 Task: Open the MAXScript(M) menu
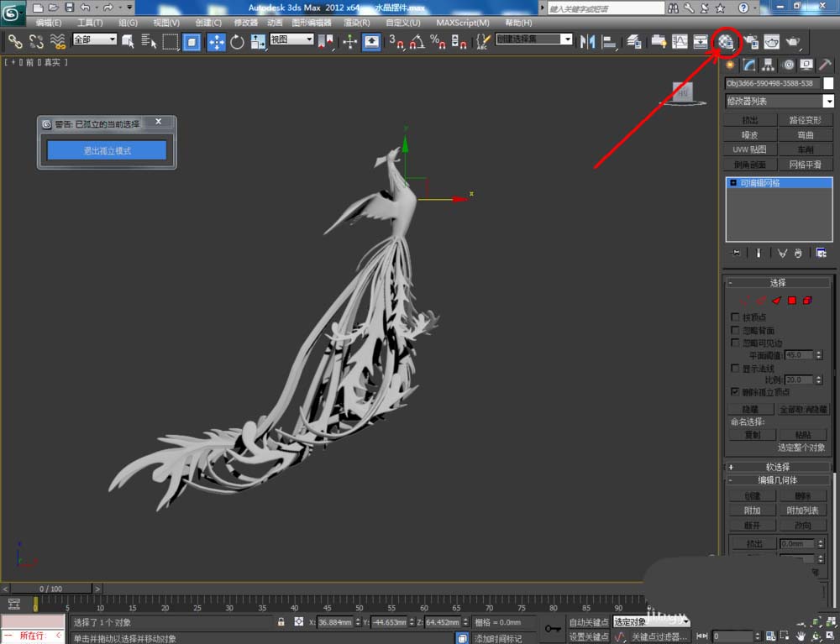click(463, 23)
